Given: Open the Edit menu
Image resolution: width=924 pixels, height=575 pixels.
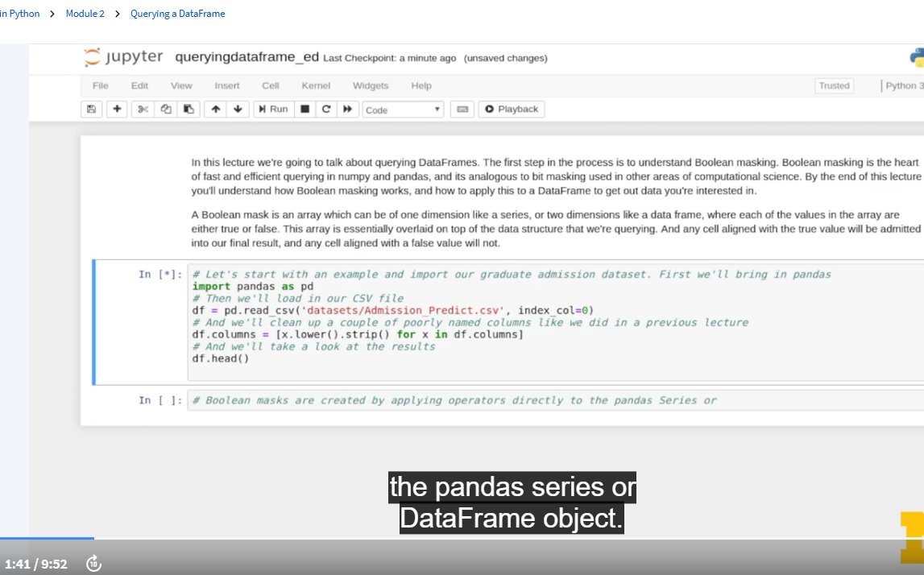Looking at the screenshot, I should (x=139, y=85).
